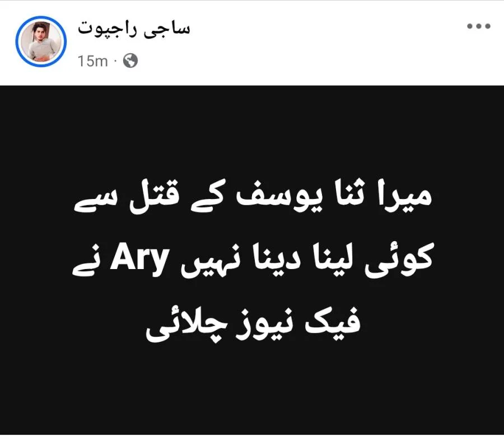Image resolution: width=504 pixels, height=440 pixels.
Task: Open the post via the 15m timestamp
Action: click(92, 61)
